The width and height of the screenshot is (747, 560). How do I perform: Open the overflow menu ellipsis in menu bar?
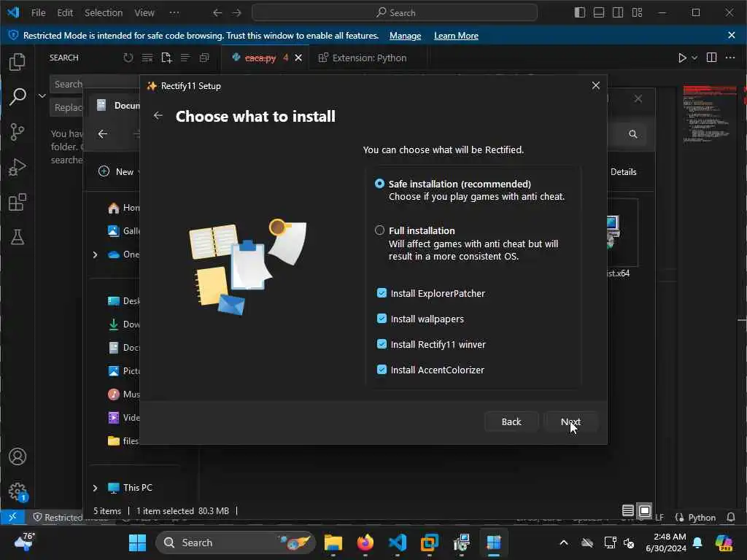[x=174, y=13]
